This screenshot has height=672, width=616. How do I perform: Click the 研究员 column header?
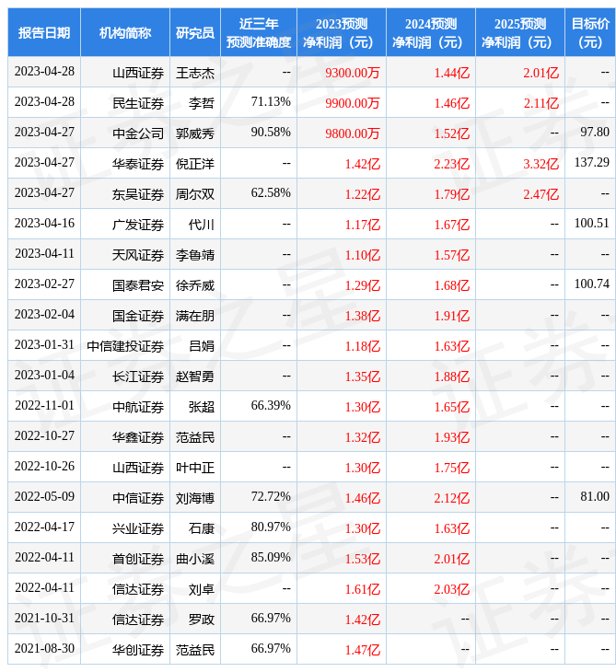click(195, 32)
